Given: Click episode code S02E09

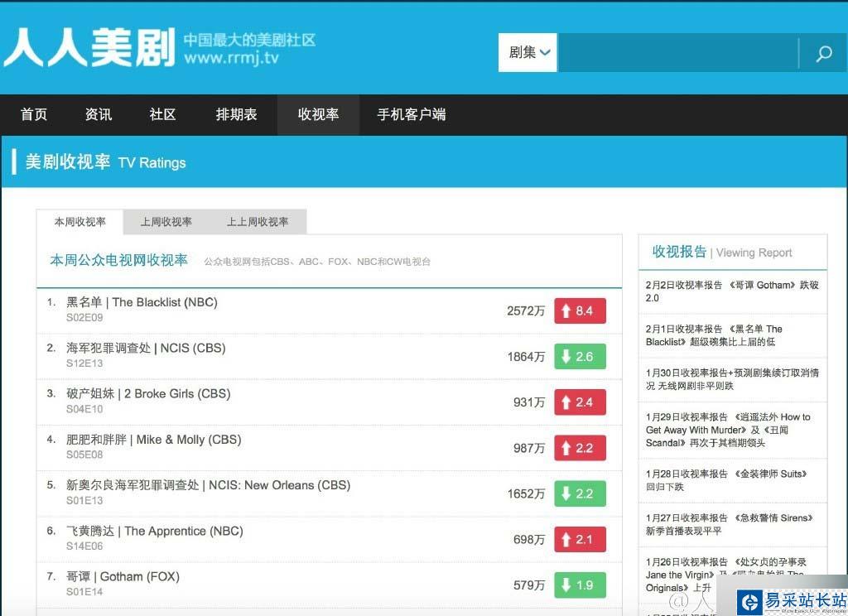Looking at the screenshot, I should coord(84,317).
